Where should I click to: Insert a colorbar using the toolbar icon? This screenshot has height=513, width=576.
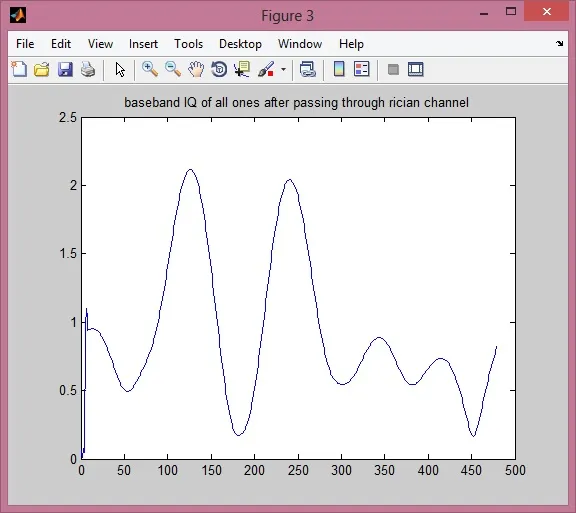click(x=339, y=69)
